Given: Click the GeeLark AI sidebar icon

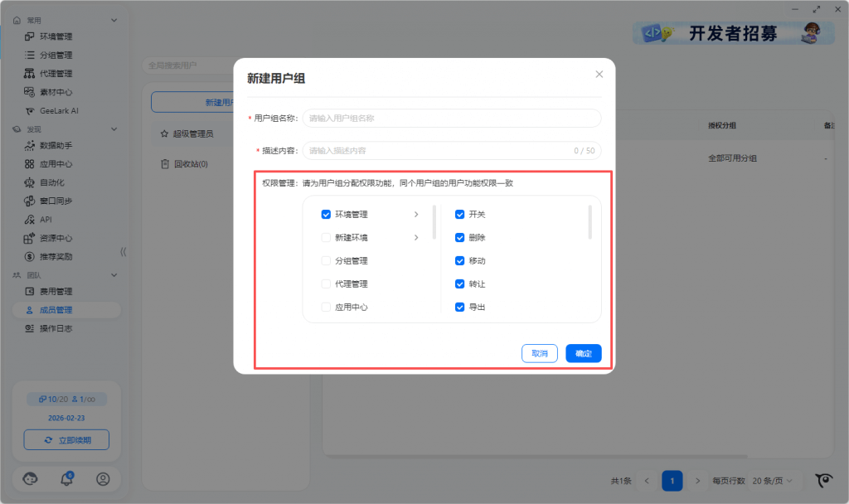Looking at the screenshot, I should pos(29,110).
